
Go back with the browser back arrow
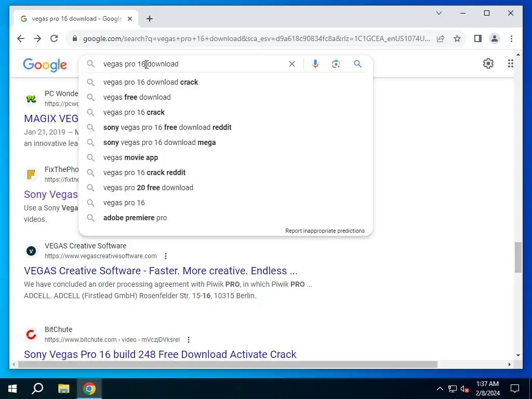point(21,38)
